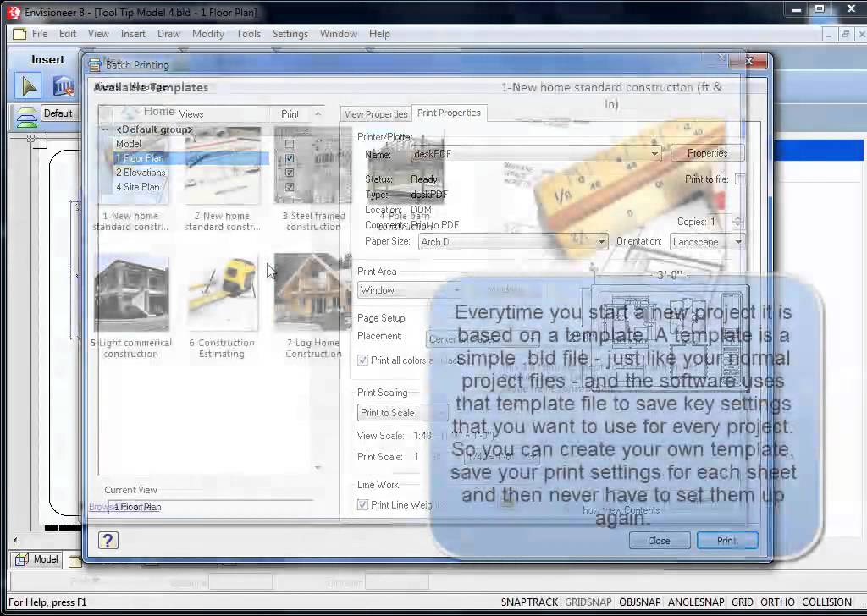Click the Current View field 1 Floor Plan
Image resolution: width=867 pixels, height=616 pixels.
[x=210, y=507]
